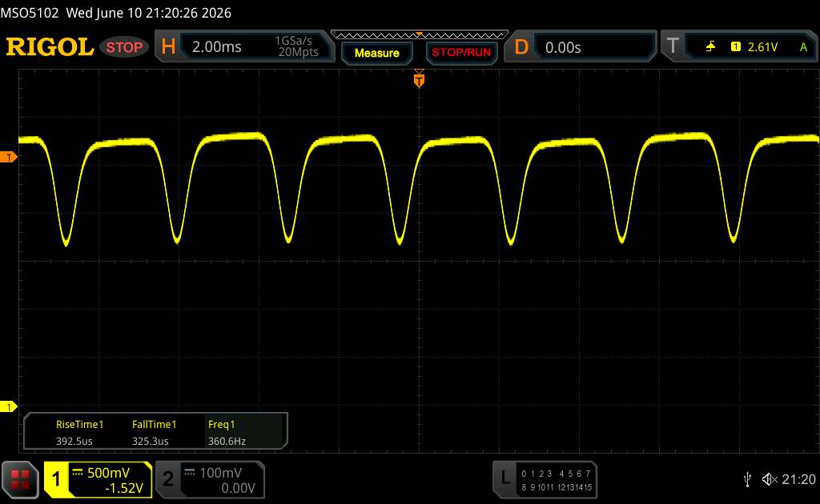Click the waveform memory position bar

pyautogui.click(x=420, y=35)
